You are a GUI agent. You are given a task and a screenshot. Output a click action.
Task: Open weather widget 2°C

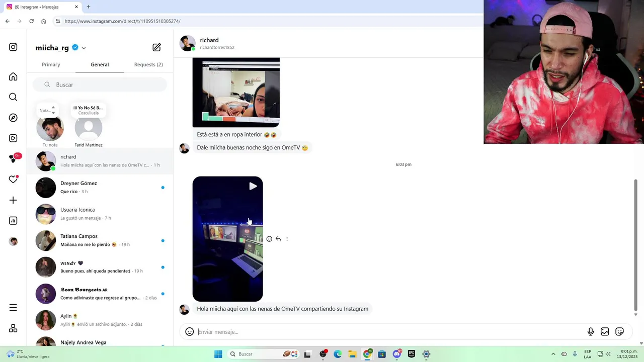(x=28, y=354)
